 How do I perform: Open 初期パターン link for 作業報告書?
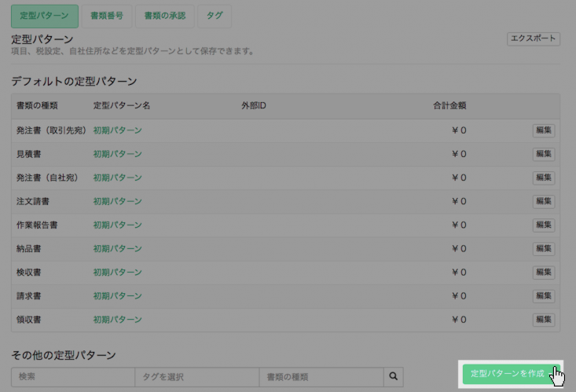[x=118, y=225]
